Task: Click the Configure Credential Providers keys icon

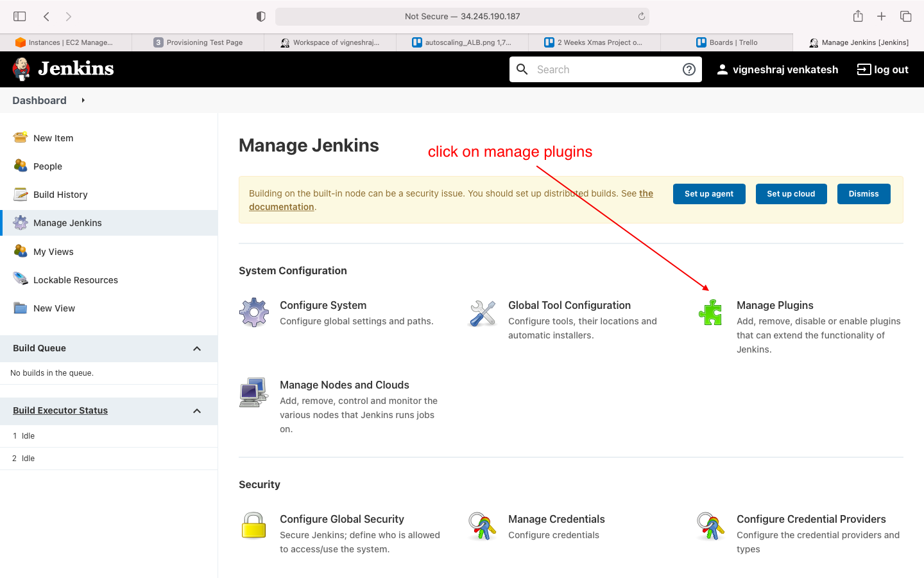Action: pos(710,526)
